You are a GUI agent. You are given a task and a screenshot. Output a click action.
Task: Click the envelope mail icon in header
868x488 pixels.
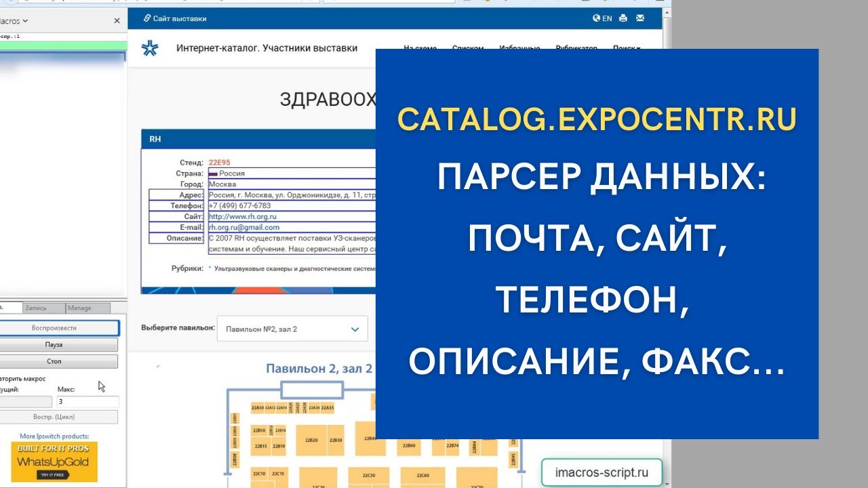click(x=640, y=18)
